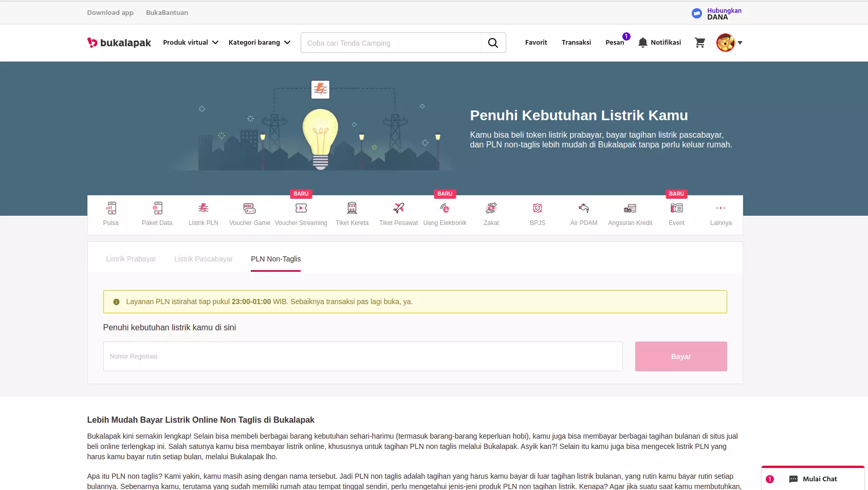The height and width of the screenshot is (490, 868).
Task: Select the Tiket Pesawat plane icon
Action: pyautogui.click(x=399, y=208)
